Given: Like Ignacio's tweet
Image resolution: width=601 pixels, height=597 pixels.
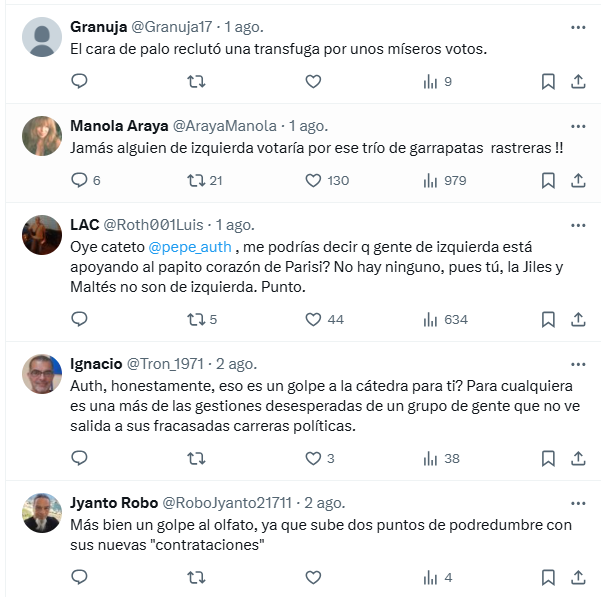Looking at the screenshot, I should click(x=313, y=458).
